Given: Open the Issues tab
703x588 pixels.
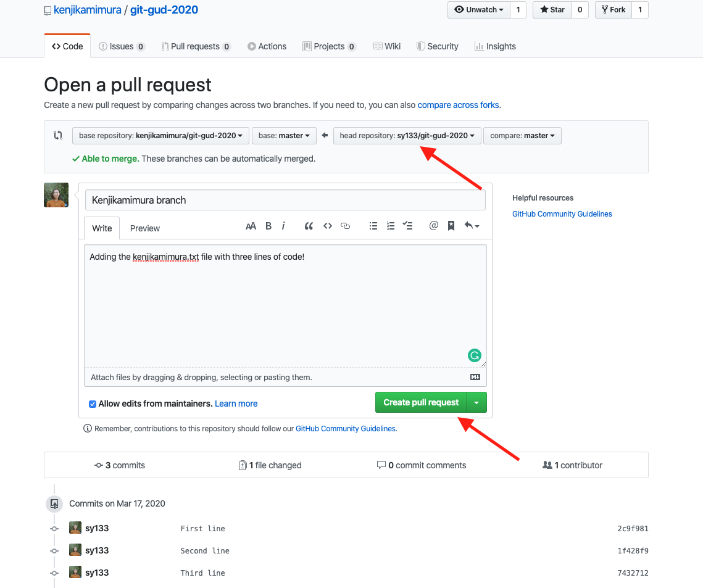Looking at the screenshot, I should tap(122, 46).
